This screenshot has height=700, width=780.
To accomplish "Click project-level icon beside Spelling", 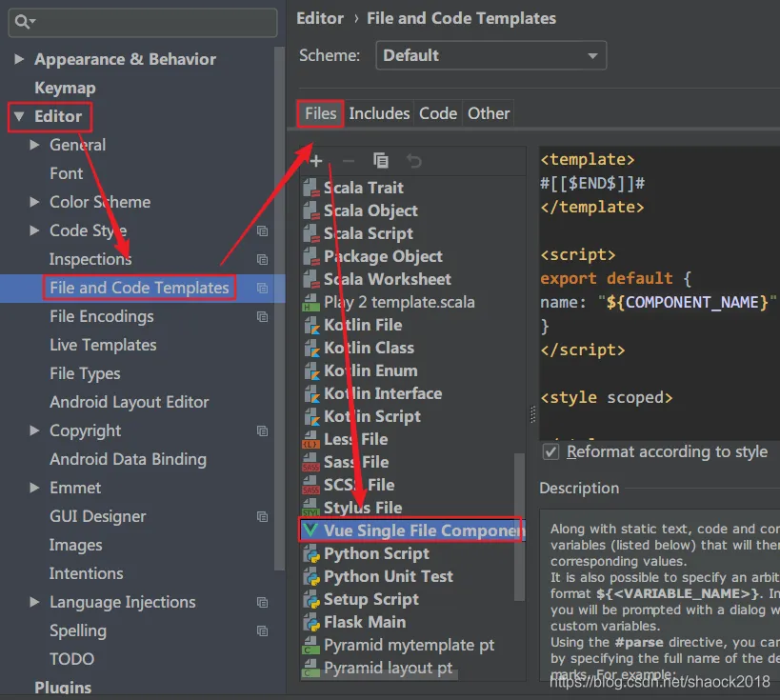I will [x=262, y=631].
